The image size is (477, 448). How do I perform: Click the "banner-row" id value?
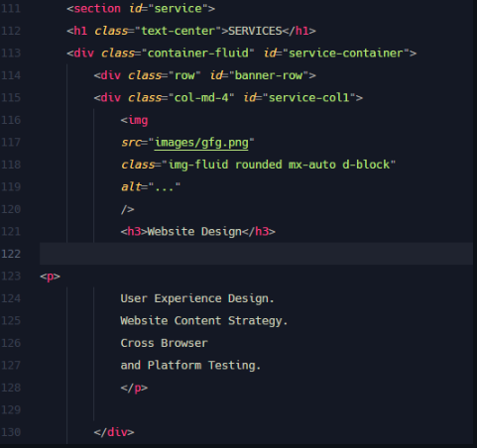269,75
